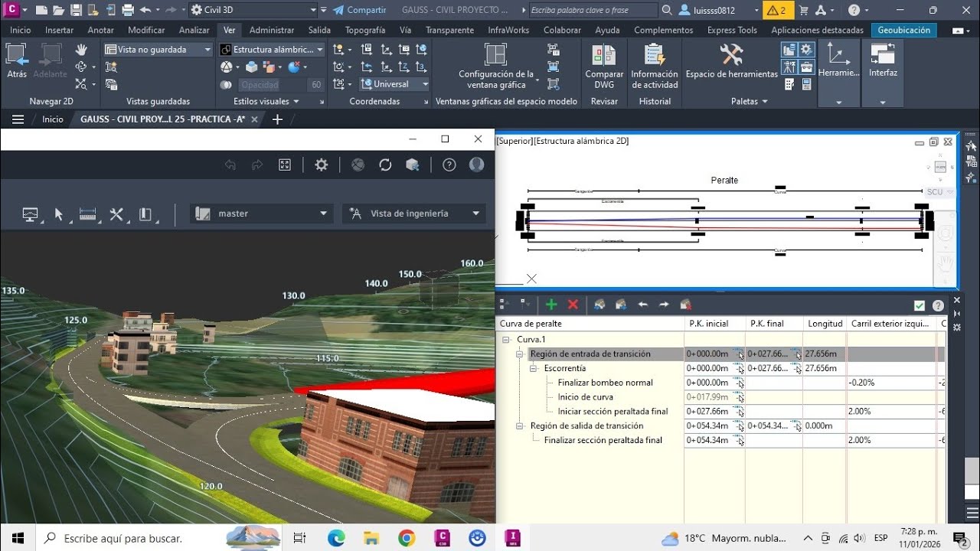Click the search magnifier icon
980x551 pixels.
coord(667,10)
